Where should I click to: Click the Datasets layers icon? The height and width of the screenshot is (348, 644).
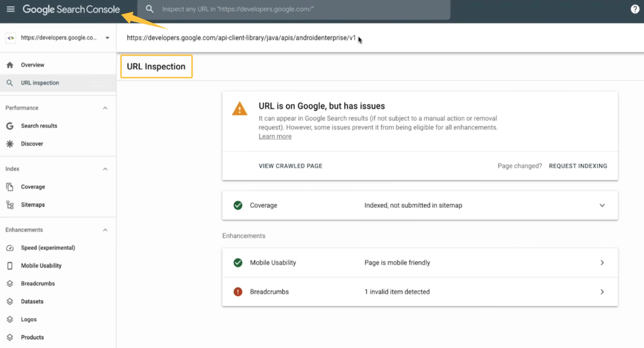[x=10, y=301]
